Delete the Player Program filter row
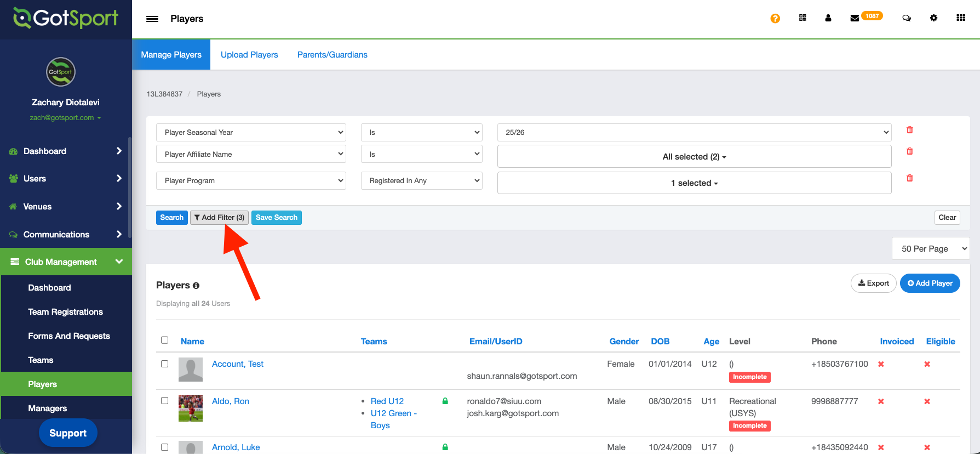The image size is (980, 454). (910, 178)
